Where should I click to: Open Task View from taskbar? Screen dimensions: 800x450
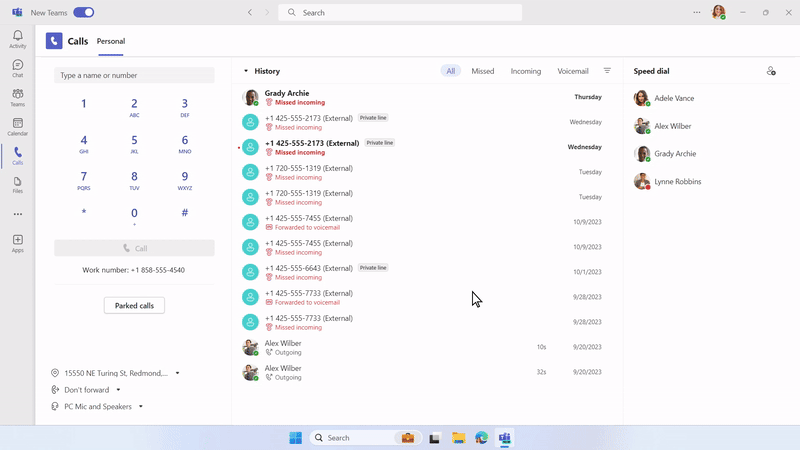point(434,438)
